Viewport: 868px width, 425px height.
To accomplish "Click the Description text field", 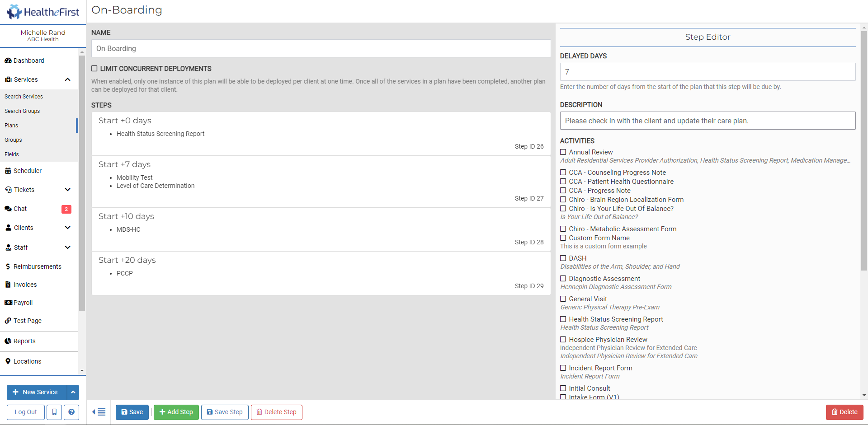I will pos(708,121).
